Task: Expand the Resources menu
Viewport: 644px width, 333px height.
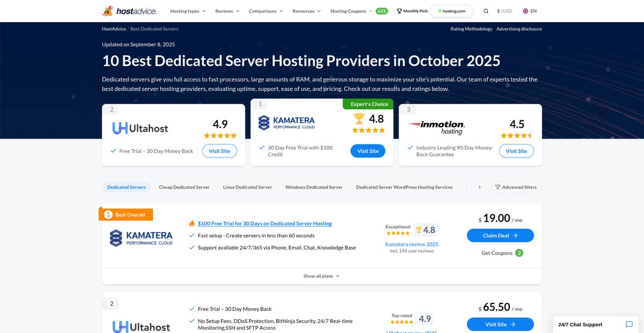Action: tap(306, 11)
